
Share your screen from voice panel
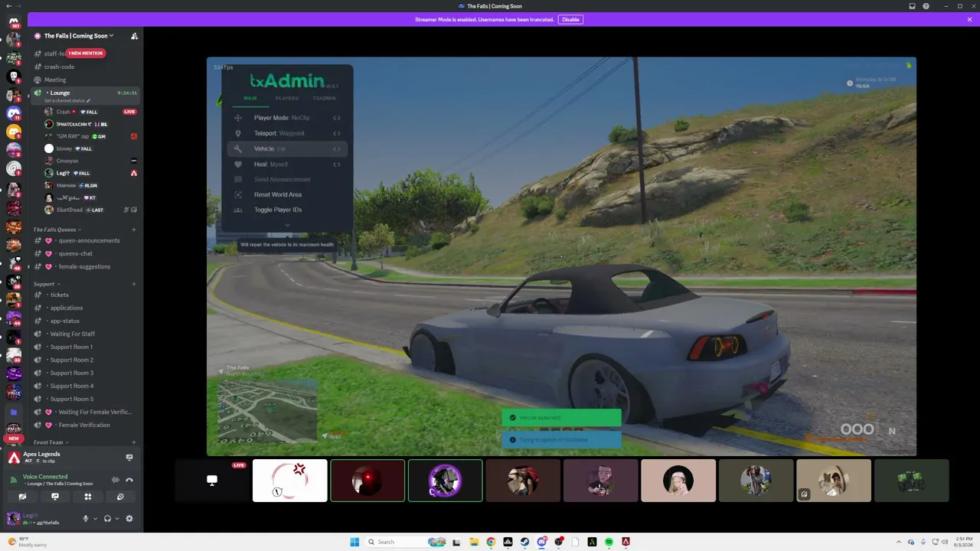pyautogui.click(x=55, y=497)
